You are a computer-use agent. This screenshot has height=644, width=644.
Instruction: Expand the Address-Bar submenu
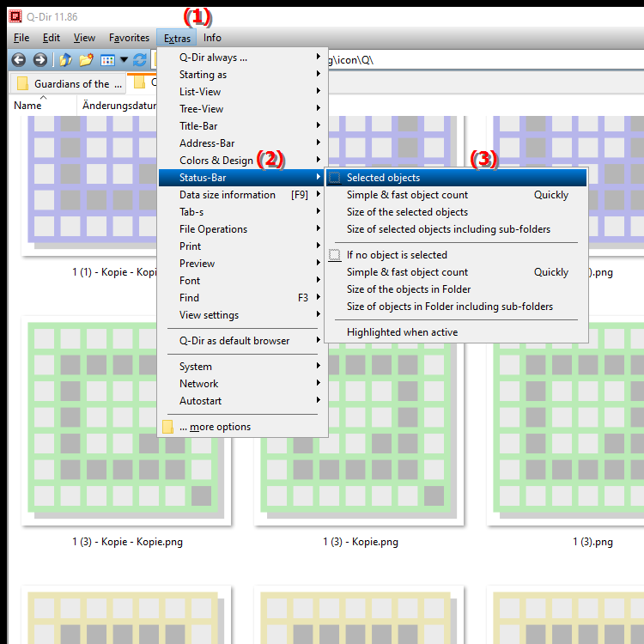pos(243,143)
